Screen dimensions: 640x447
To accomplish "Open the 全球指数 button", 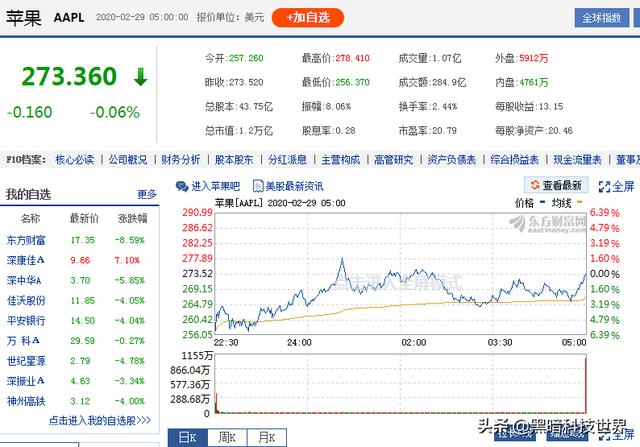I will pyautogui.click(x=602, y=18).
